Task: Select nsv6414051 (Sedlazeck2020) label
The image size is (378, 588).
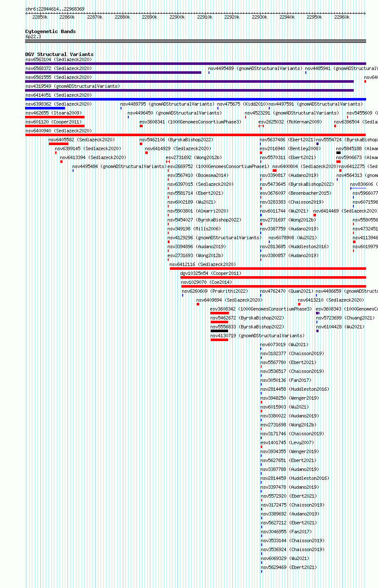Action: (58, 95)
